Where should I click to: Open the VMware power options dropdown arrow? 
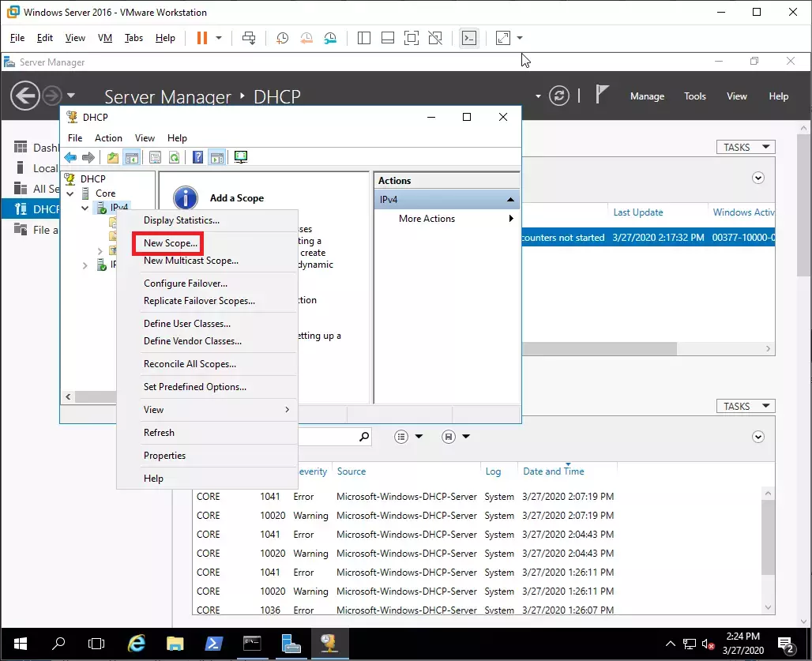click(x=219, y=38)
